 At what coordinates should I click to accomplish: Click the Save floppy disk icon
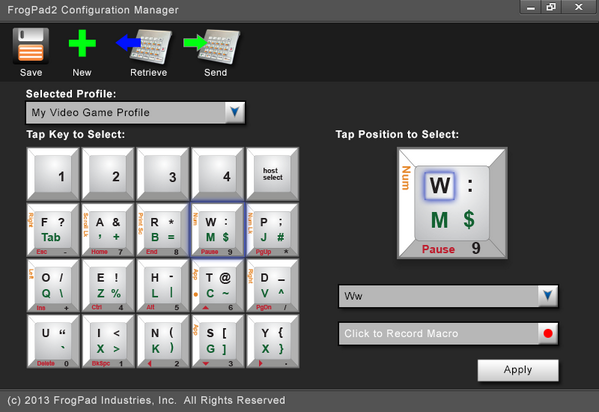point(31,46)
